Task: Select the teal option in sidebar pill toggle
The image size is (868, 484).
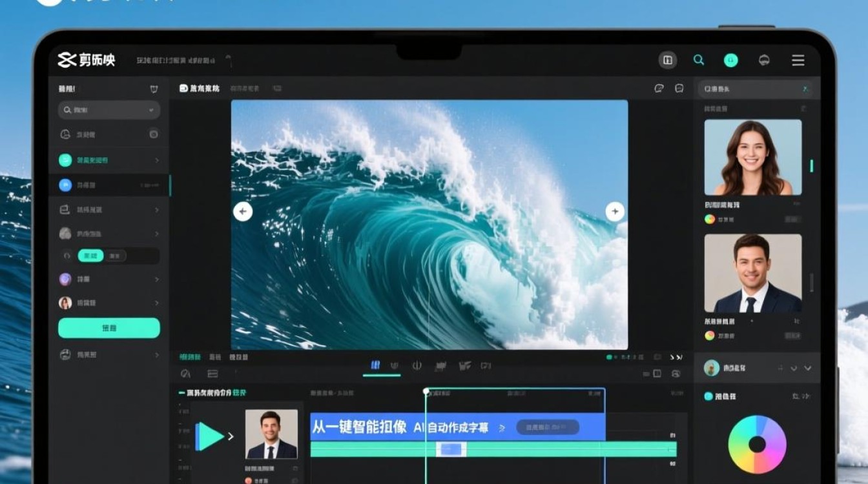Action: tap(90, 256)
